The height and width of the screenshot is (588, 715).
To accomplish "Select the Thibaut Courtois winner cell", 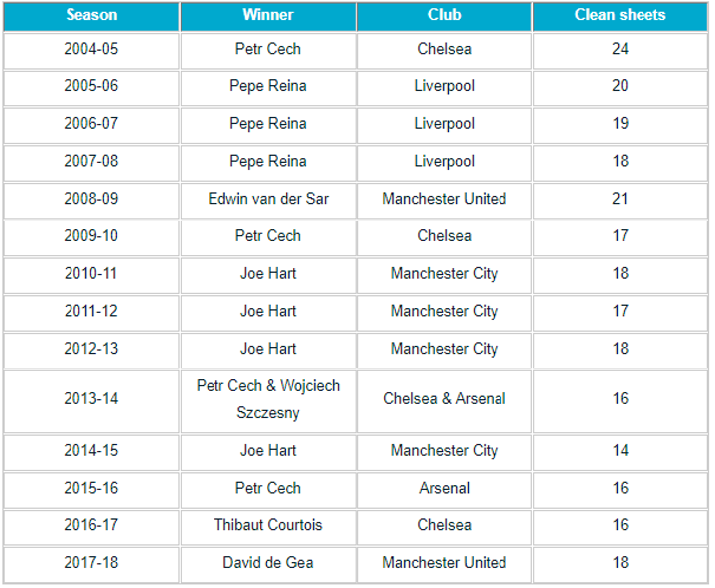I will click(268, 525).
